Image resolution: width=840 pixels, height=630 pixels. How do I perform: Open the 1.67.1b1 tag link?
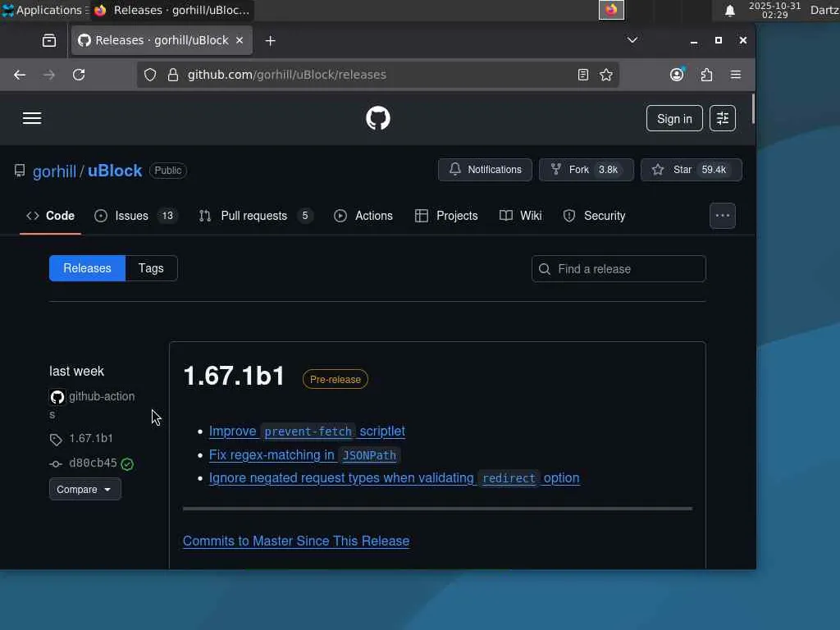(91, 439)
